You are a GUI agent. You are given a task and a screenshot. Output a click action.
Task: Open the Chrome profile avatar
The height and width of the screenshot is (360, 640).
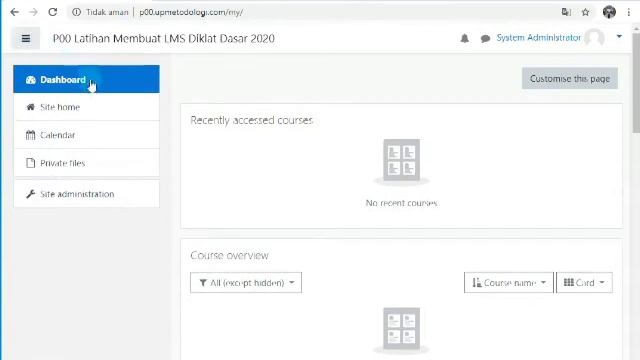609,12
